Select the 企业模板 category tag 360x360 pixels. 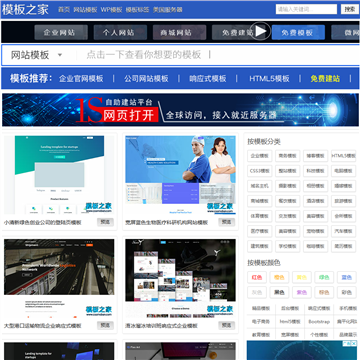260,156
